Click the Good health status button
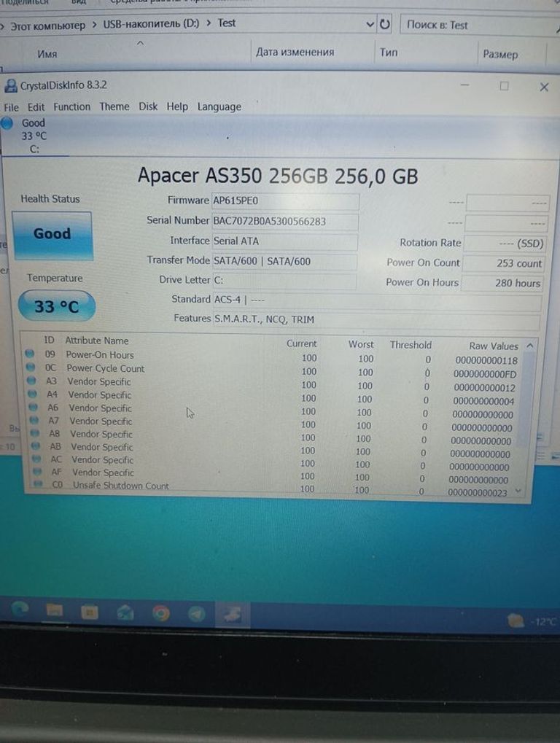The height and width of the screenshot is (743, 560). point(52,236)
